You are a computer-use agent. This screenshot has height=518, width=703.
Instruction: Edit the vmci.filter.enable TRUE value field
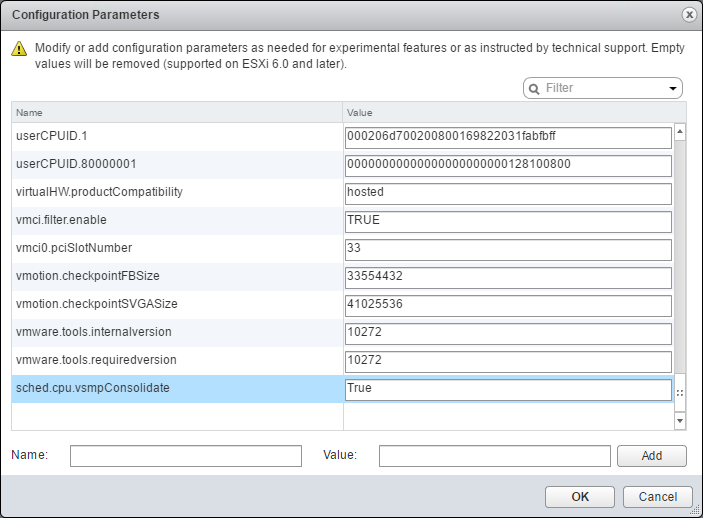point(508,222)
